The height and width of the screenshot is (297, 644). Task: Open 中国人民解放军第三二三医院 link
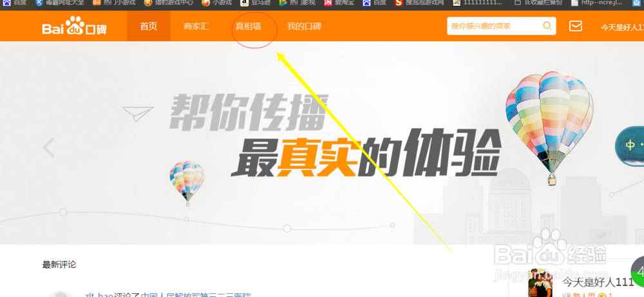(x=196, y=295)
